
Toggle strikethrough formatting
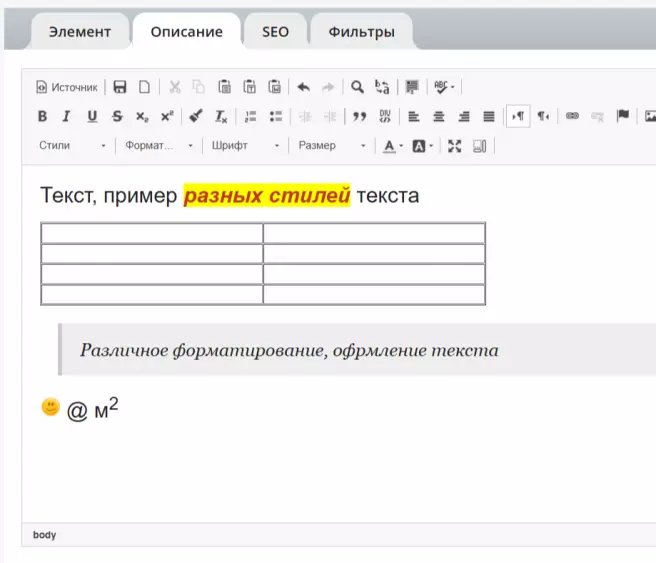(x=117, y=116)
